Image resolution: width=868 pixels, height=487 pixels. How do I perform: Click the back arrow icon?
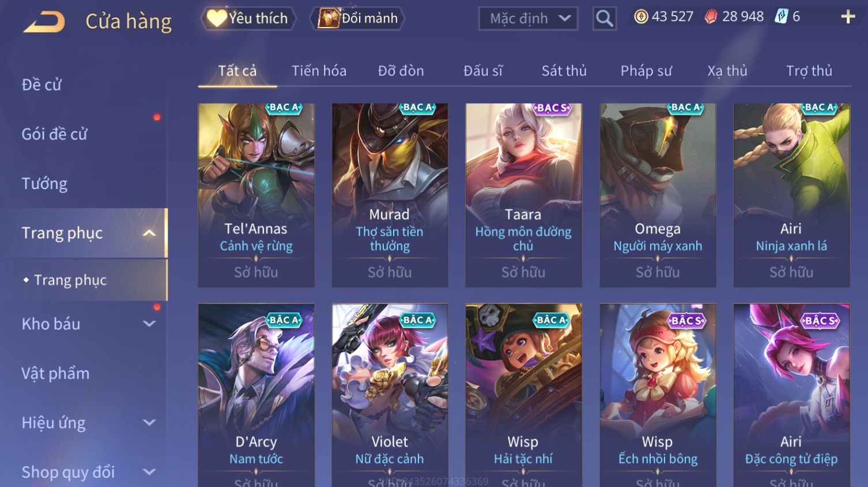pos(44,22)
